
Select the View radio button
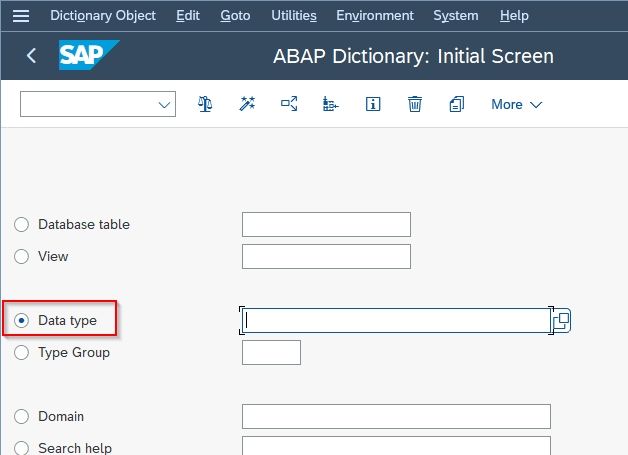coord(21,256)
